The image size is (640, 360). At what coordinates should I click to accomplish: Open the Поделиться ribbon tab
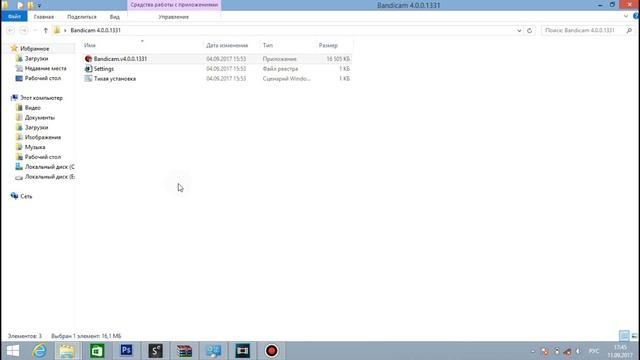pos(82,17)
